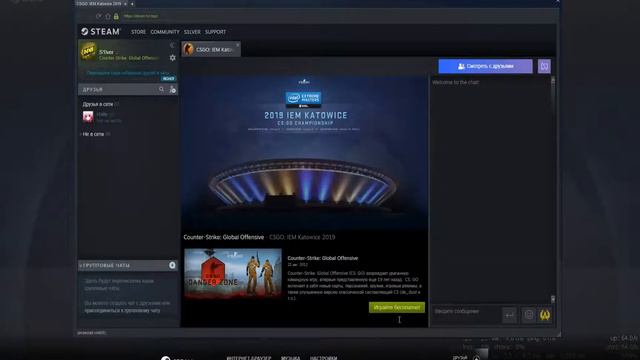Click the CSGO: IEM Katowice 2019 broadcast title
Image resolution: width=640 pixels, height=360 pixels.
pyautogui.click(x=302, y=237)
